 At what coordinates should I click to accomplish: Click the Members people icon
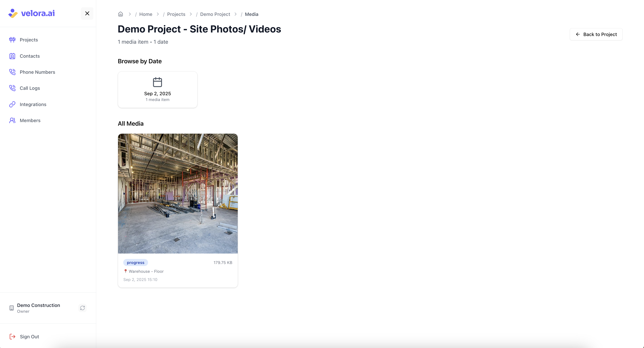(12, 120)
